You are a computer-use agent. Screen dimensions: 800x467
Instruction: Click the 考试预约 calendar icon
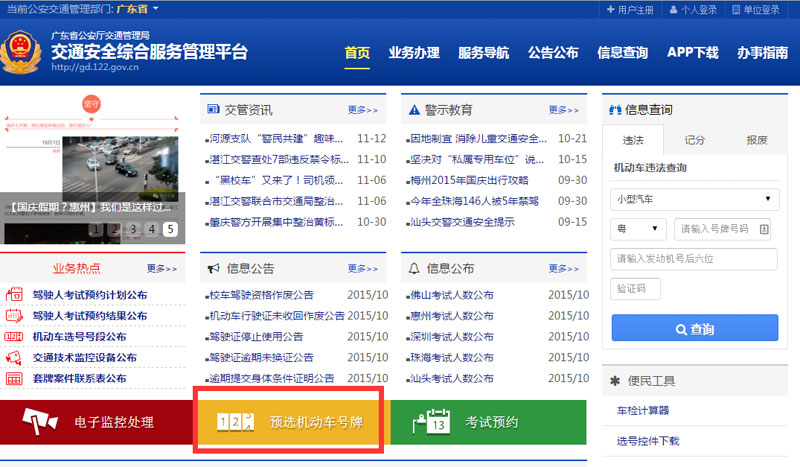coord(432,422)
